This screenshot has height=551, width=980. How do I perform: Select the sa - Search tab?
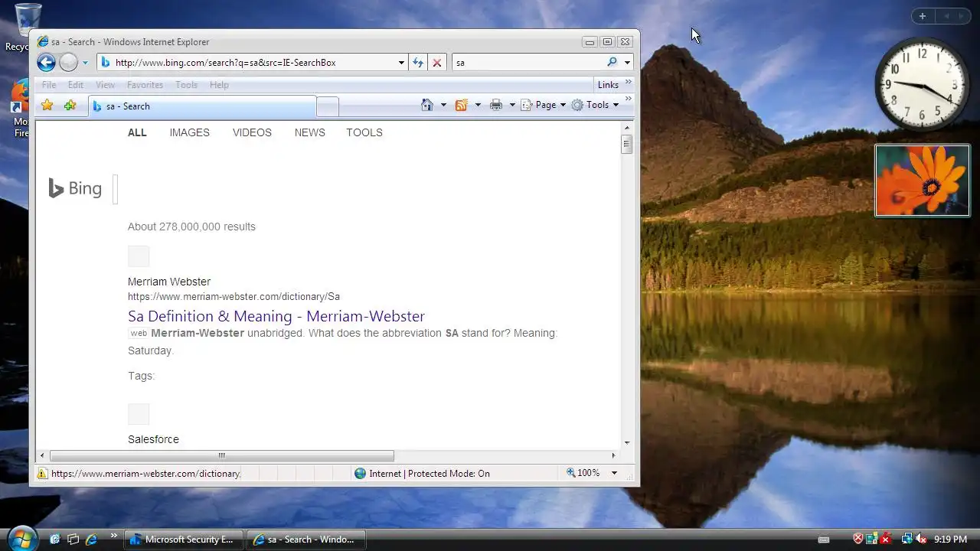[x=202, y=106]
